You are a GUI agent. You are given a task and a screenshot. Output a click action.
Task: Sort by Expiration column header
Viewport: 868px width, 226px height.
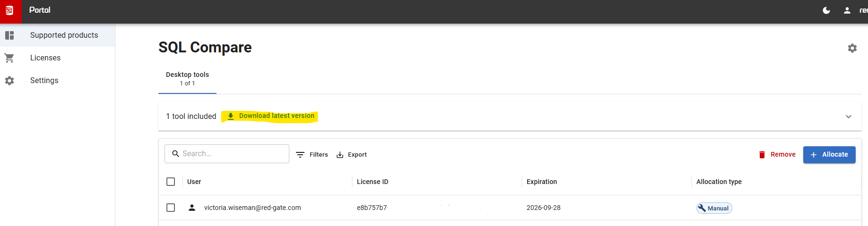coord(542,182)
